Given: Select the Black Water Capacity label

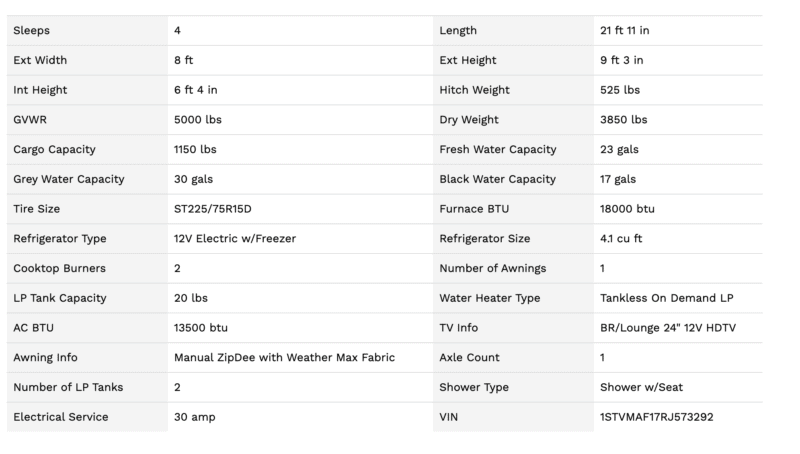Looking at the screenshot, I should click(497, 179).
